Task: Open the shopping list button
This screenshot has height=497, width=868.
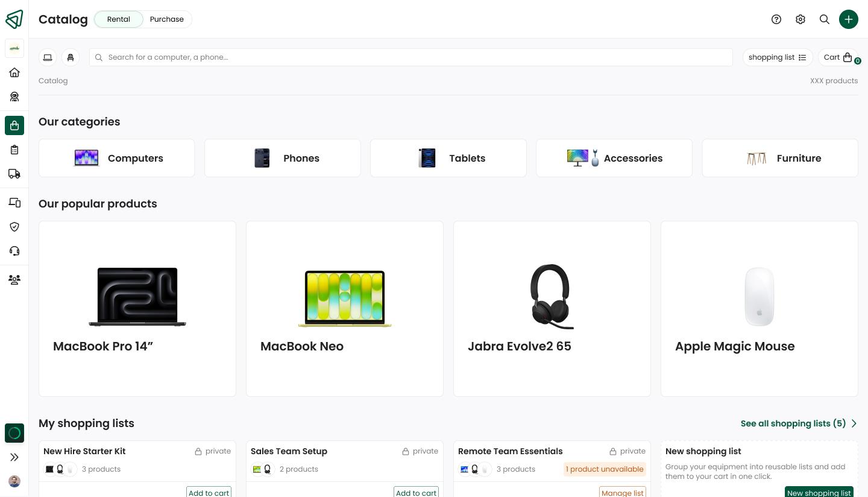Action: pyautogui.click(x=778, y=57)
